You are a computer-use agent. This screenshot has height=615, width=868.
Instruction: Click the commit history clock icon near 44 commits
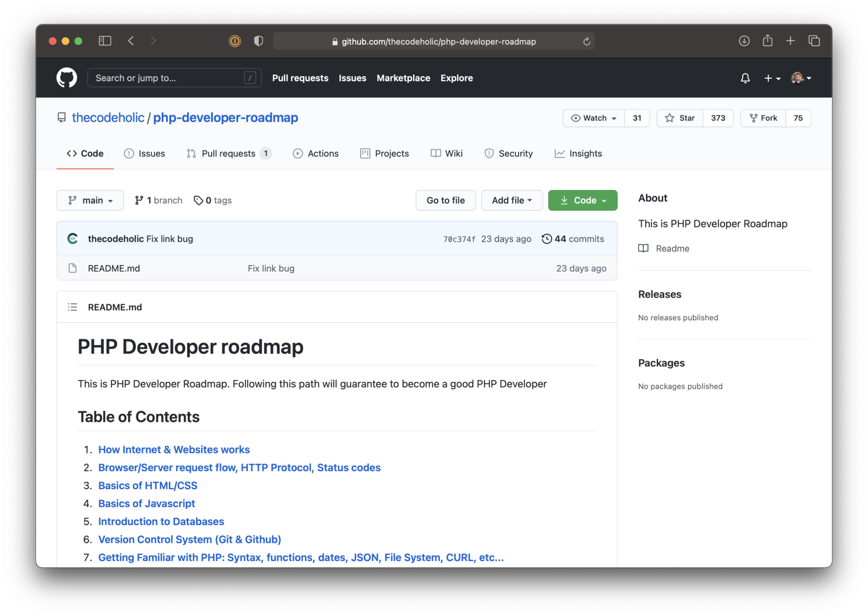click(546, 238)
